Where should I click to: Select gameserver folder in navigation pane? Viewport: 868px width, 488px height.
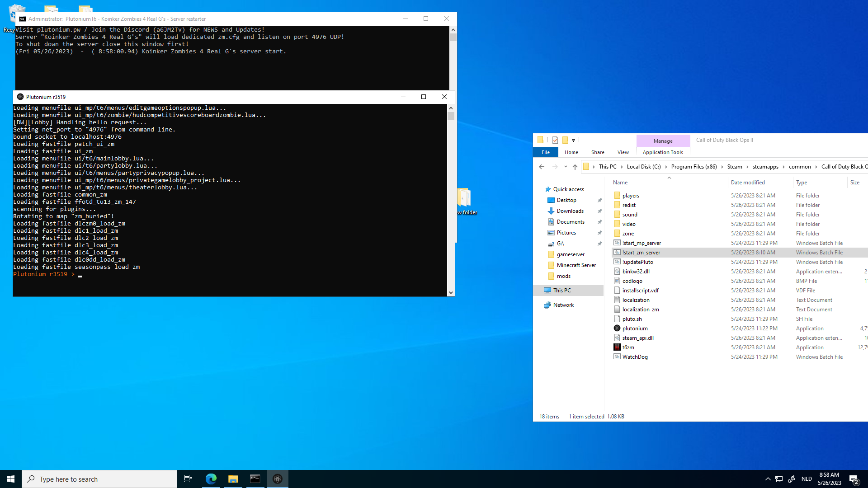[x=571, y=254]
